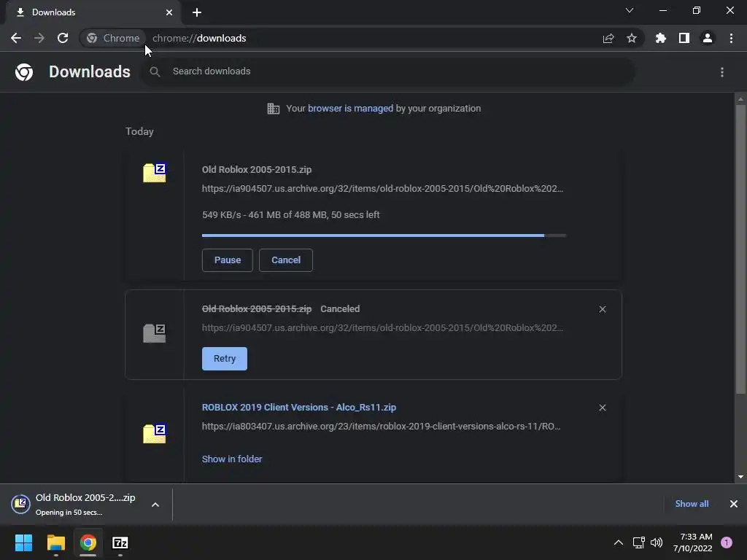747x560 pixels.
Task: Show hidden system tray icons
Action: click(x=619, y=542)
